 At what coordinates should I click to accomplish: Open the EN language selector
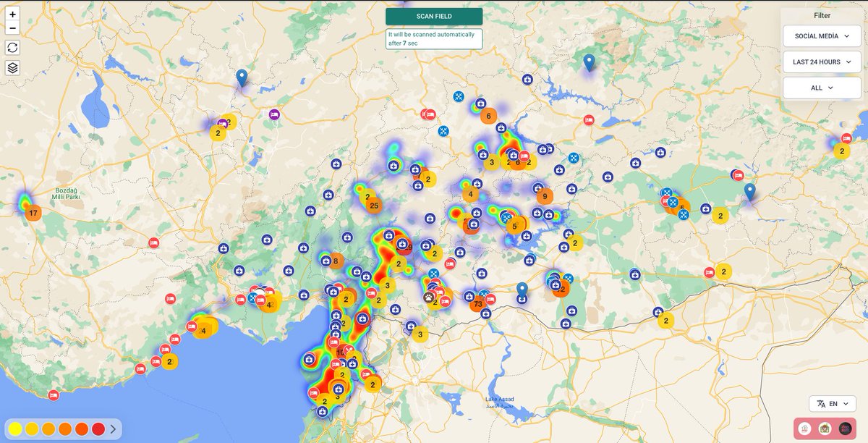833,404
